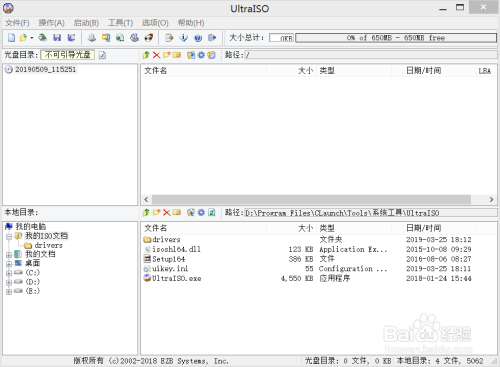Click the Compress ISO icon
Screen dimensions: 500x367
tap(134, 38)
